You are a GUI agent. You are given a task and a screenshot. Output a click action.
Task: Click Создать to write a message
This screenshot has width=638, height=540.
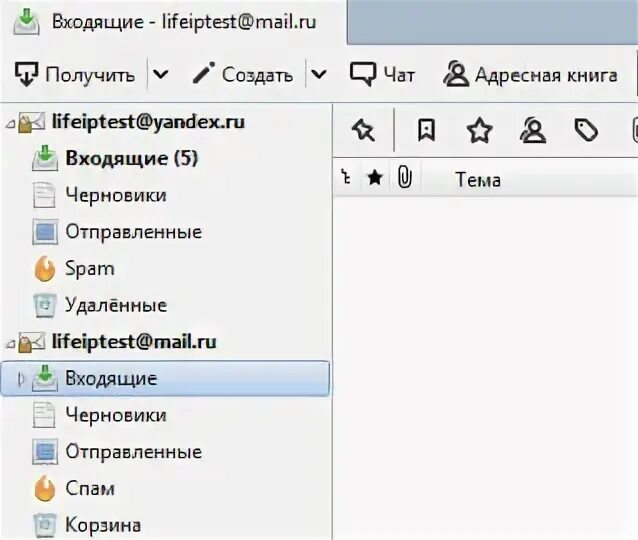pos(243,74)
